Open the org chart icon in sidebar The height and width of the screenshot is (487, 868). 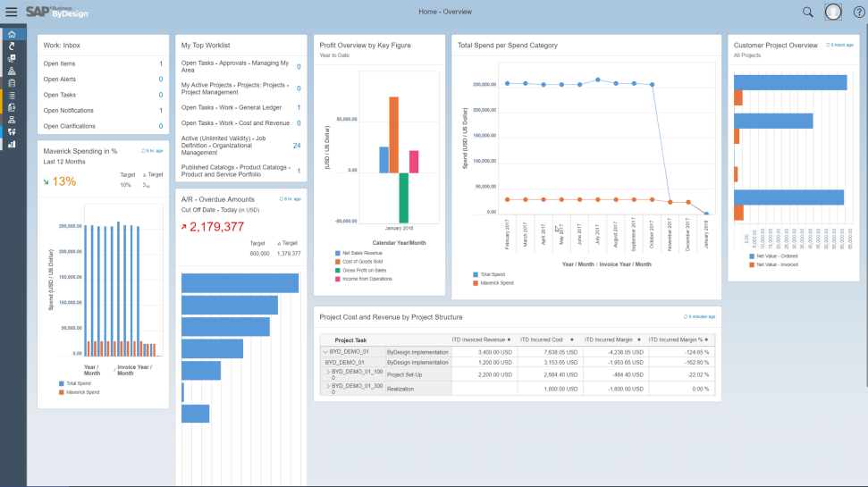pos(12,119)
